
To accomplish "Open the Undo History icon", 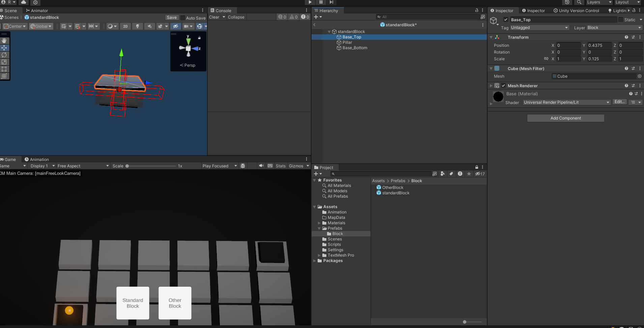I will [x=567, y=2].
